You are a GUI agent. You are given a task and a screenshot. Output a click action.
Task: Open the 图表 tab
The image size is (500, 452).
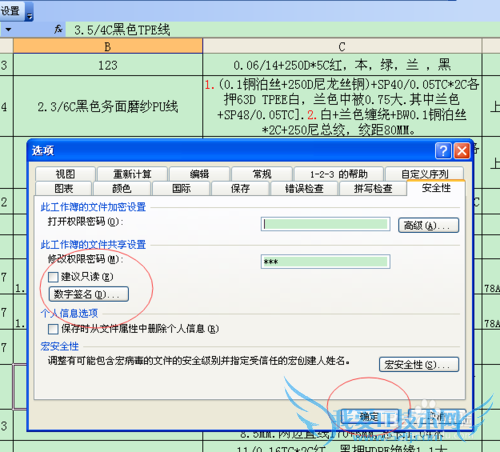[x=63, y=188]
